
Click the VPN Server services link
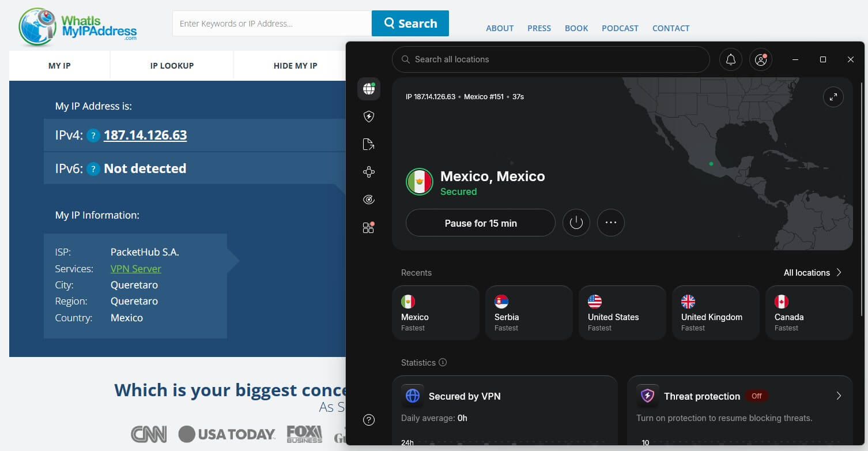pyautogui.click(x=136, y=269)
